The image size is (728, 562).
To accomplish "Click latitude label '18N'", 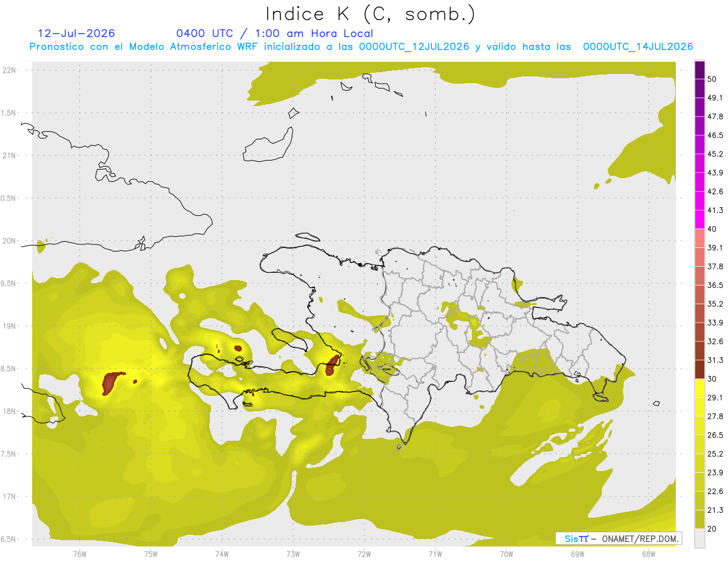I will pos(9,411).
